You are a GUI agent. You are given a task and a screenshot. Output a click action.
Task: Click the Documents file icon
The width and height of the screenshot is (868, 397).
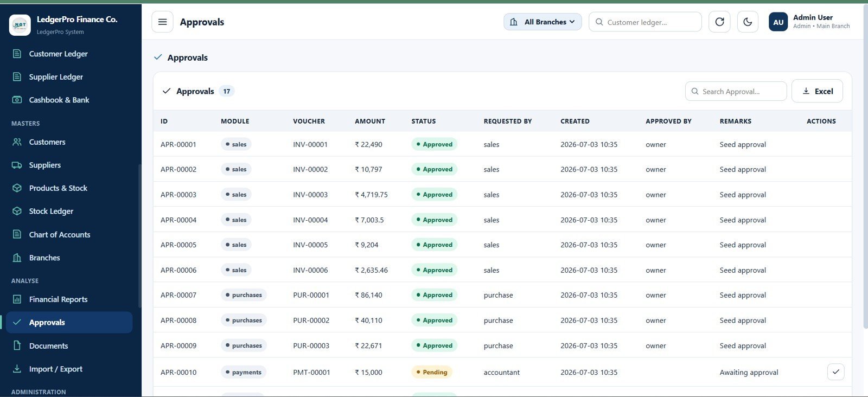17,345
